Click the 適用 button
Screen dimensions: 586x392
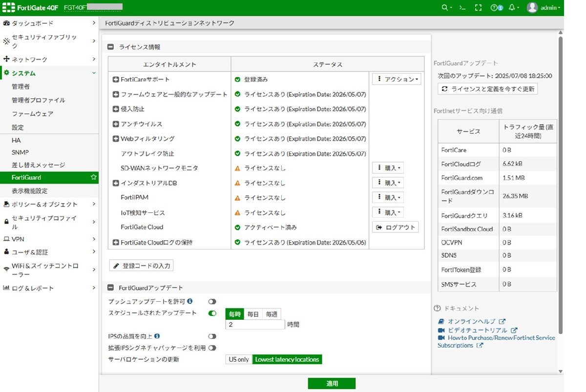tap(332, 384)
